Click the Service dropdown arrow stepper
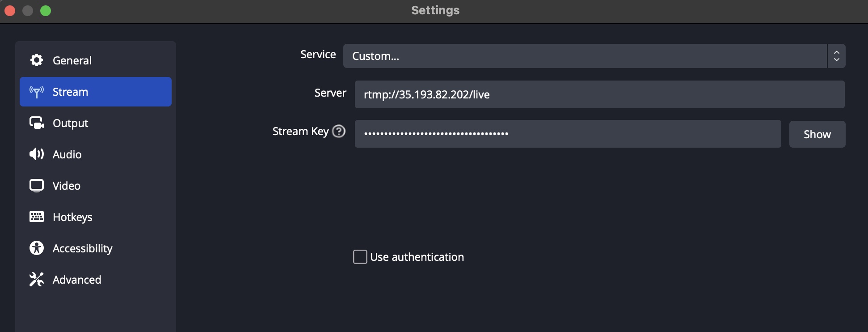 coord(836,56)
